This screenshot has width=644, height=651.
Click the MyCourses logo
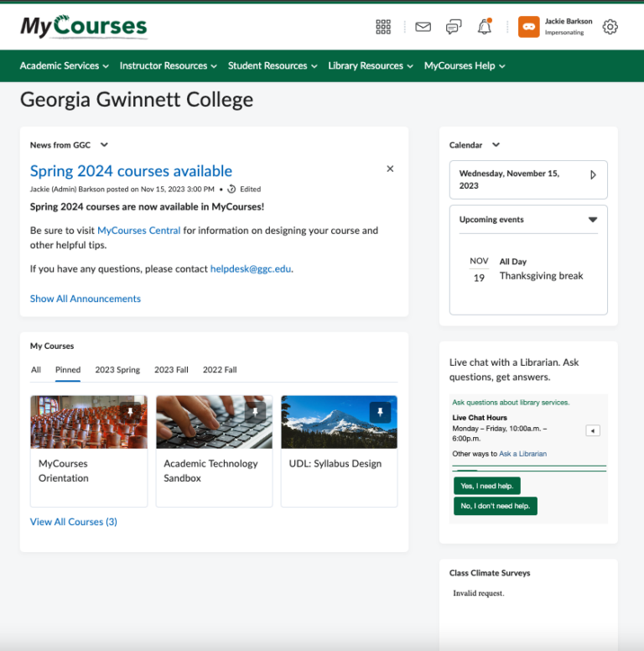click(84, 27)
